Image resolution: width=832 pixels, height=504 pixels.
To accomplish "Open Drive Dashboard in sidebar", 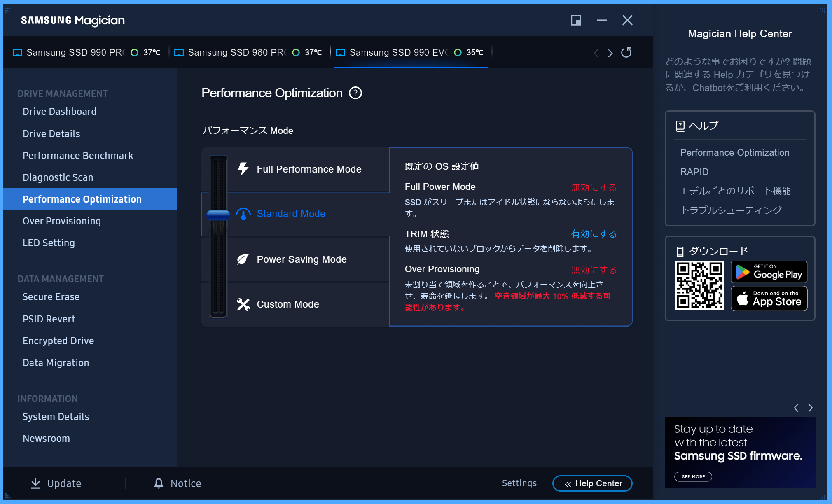I will point(59,112).
